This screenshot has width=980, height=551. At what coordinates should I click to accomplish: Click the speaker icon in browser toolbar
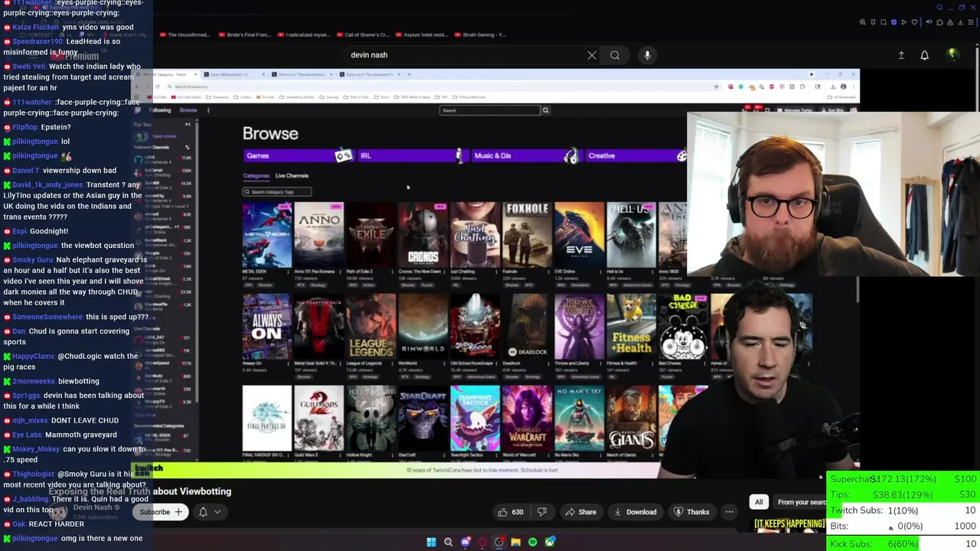pos(929,22)
